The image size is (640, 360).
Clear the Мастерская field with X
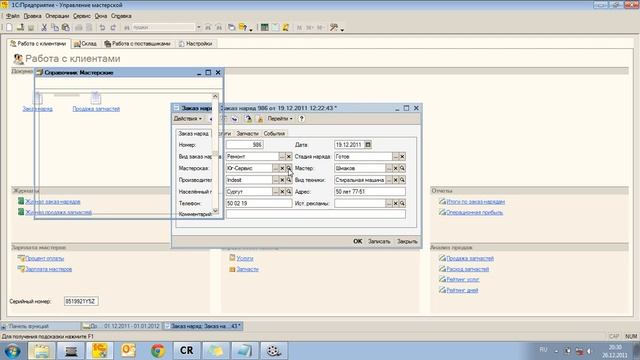coord(282,168)
